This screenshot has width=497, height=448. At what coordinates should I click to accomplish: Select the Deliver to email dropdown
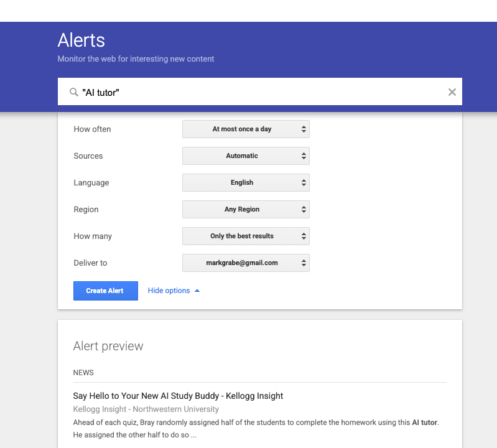245,263
